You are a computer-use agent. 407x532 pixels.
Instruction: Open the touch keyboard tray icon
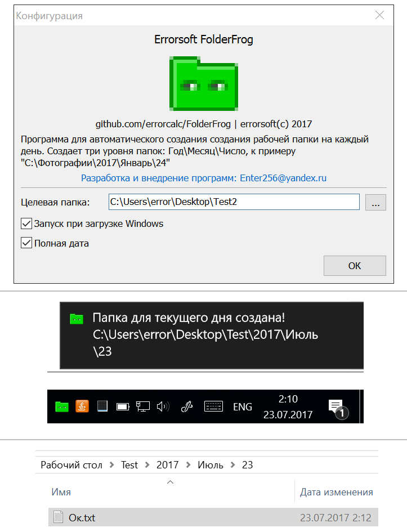coord(214,406)
